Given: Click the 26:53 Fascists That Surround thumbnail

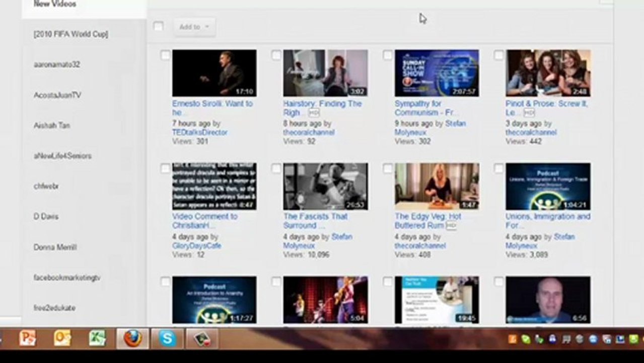Looking at the screenshot, I should click(325, 186).
